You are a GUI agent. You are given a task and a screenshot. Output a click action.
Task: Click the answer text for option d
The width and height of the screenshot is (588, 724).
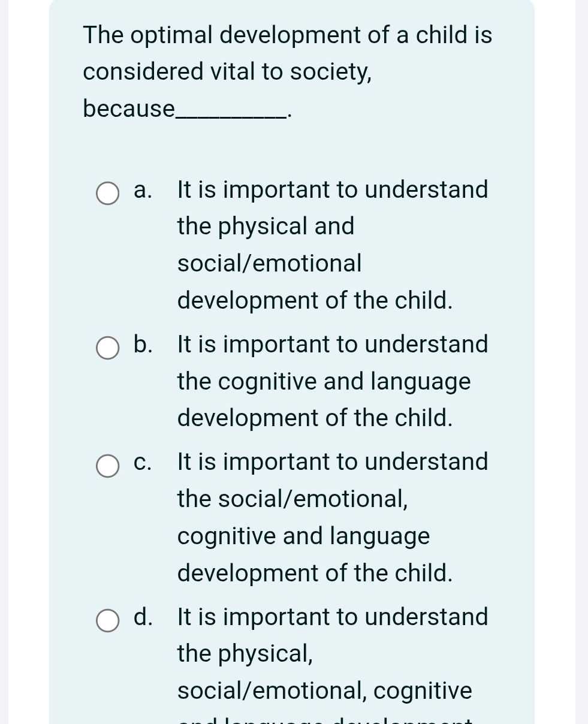pos(332,653)
